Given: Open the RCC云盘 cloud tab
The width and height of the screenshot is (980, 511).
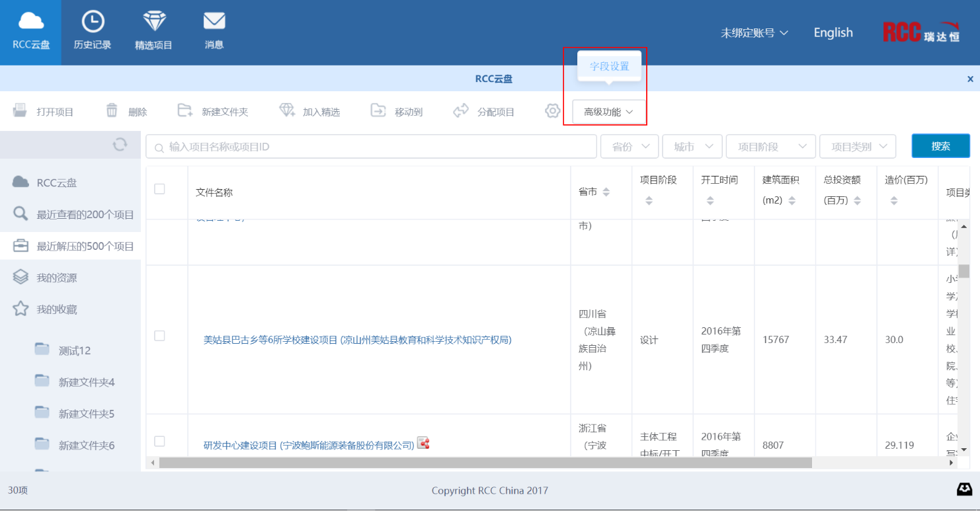Looking at the screenshot, I should coord(30,32).
